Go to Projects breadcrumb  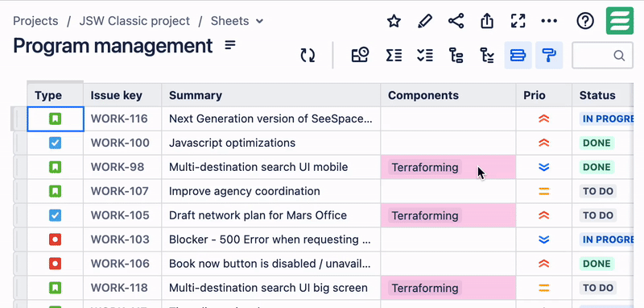[35, 21]
